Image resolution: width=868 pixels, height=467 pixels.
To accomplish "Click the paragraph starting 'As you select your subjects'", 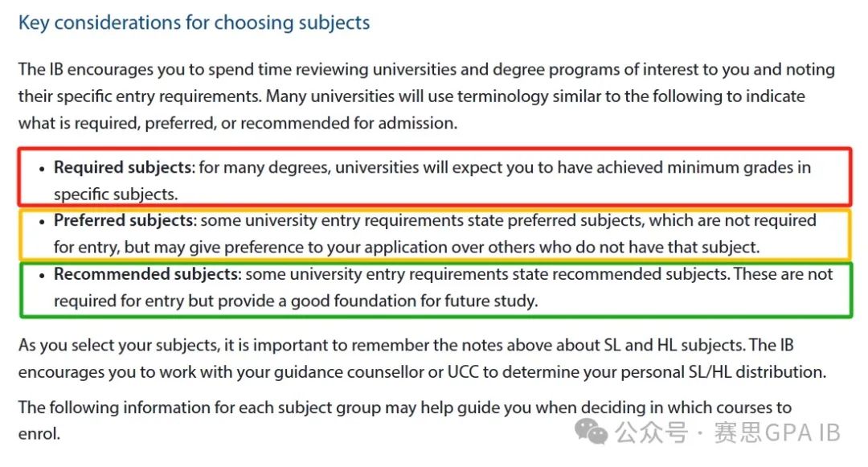I will coord(423,358).
